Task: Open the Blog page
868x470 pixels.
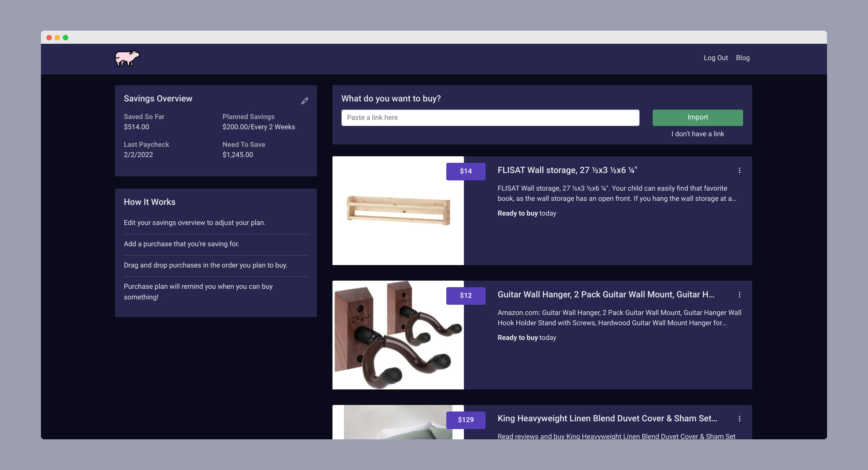Action: pyautogui.click(x=743, y=58)
